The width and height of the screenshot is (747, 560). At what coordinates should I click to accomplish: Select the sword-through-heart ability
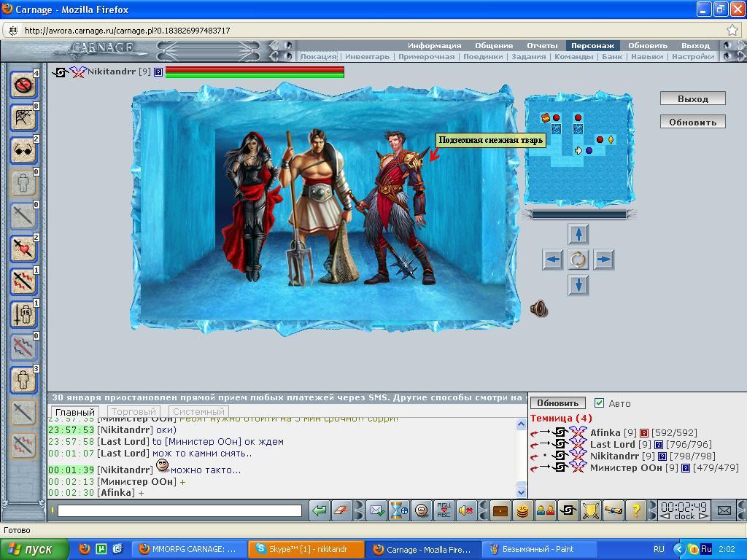[x=23, y=249]
